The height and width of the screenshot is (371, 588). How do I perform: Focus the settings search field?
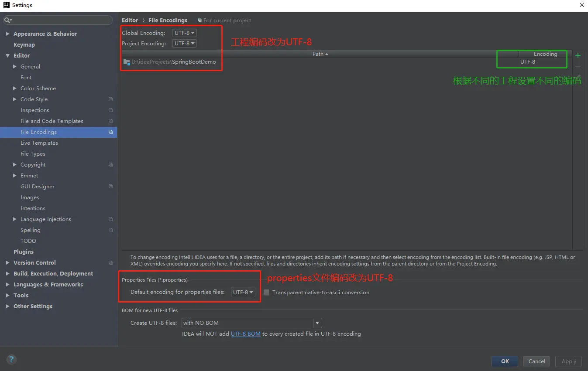coord(58,20)
